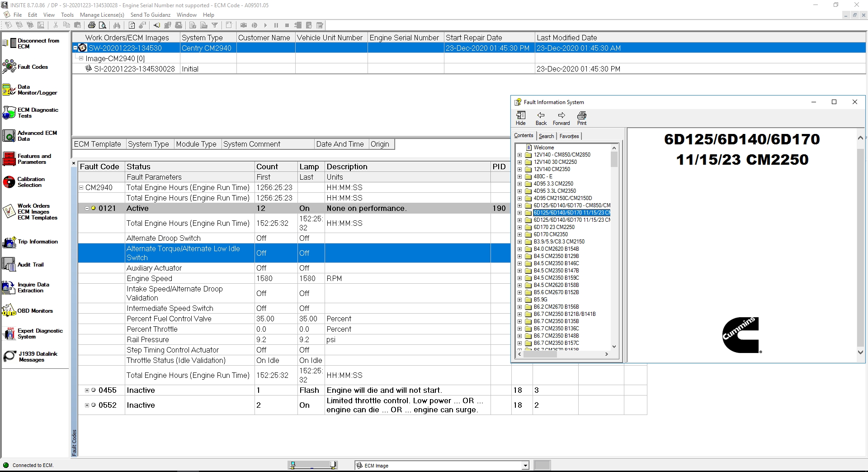868x472 pixels.
Task: Expand fault code 0552 row
Action: [87, 405]
